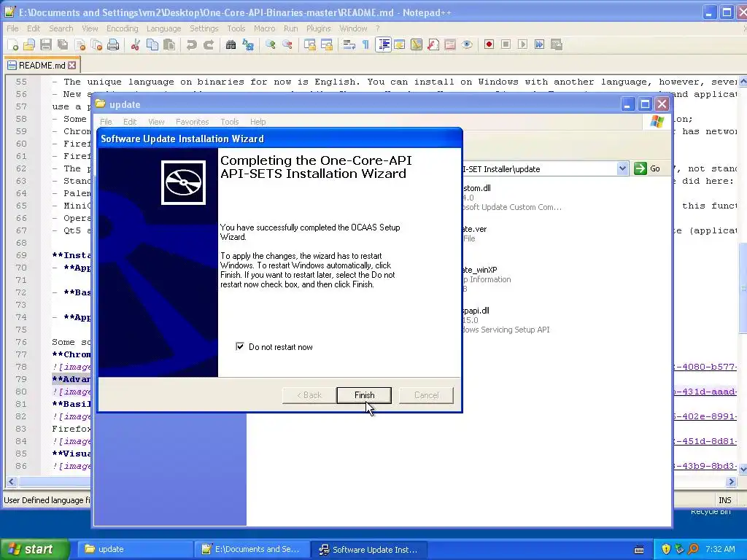Viewport: 747px width, 560px height.
Task: Click the on-screen keyboard tray icon
Action: [x=639, y=549]
